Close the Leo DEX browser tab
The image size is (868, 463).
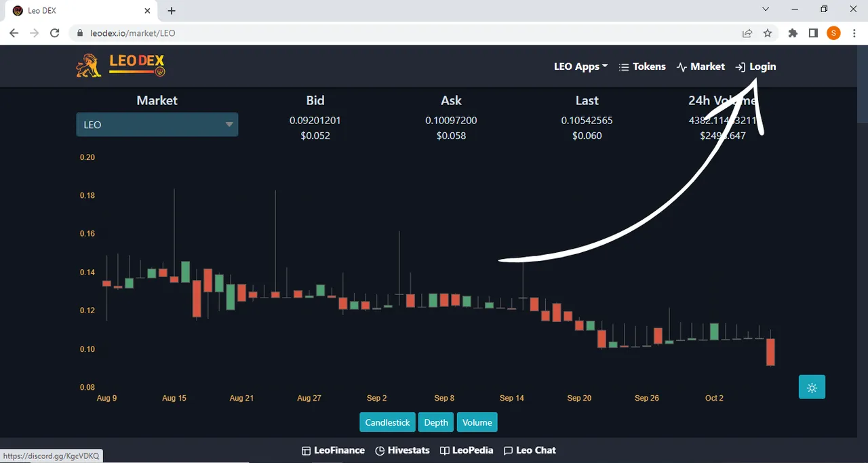click(147, 11)
